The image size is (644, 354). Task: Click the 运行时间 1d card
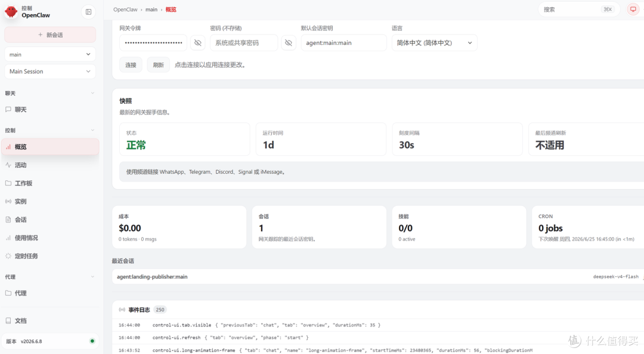point(321,139)
